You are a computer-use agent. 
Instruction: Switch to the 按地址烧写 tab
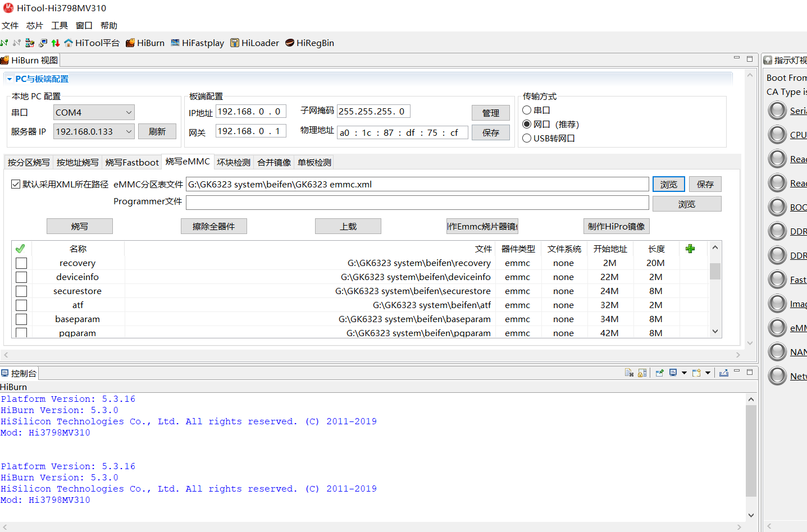coord(77,162)
